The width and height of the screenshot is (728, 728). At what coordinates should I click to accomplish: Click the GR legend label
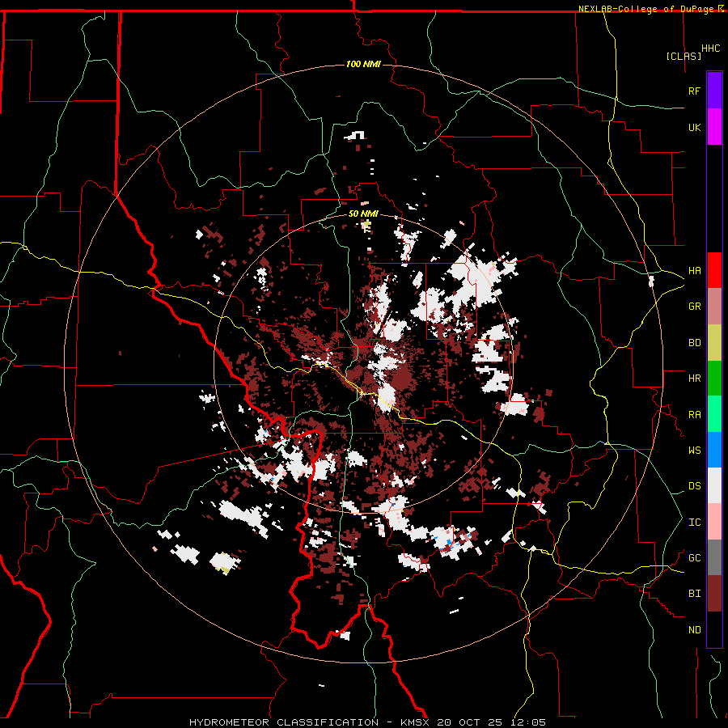694,307
